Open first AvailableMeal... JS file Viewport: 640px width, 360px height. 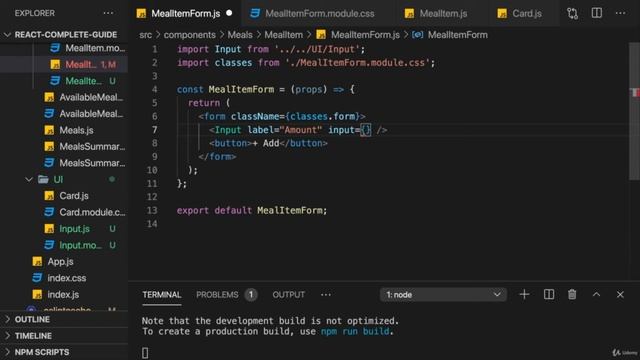point(64,97)
